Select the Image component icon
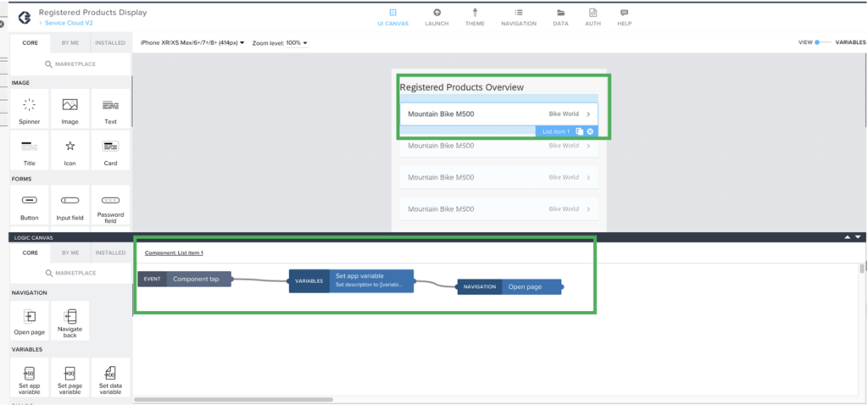Image resolution: width=868 pixels, height=405 pixels. click(70, 105)
